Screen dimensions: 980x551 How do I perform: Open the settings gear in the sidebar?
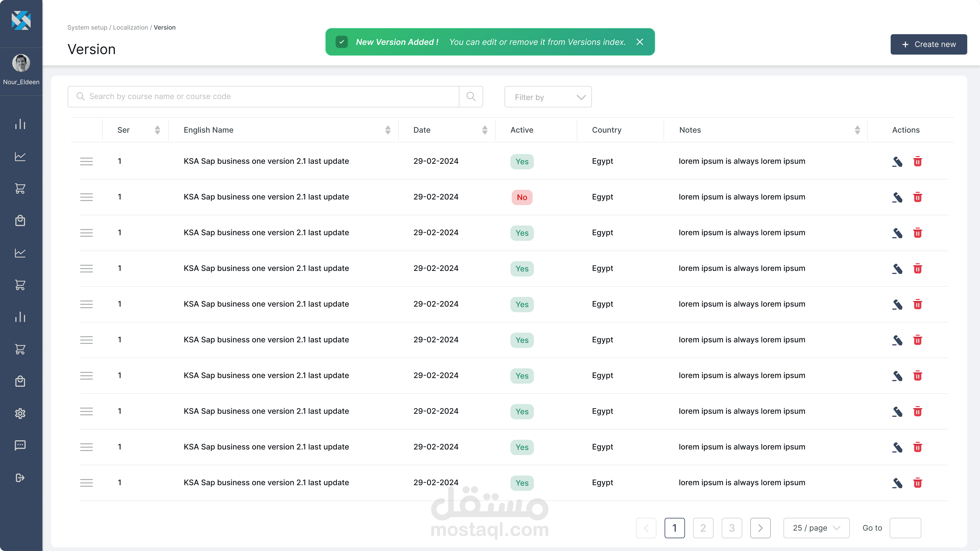coord(20,413)
